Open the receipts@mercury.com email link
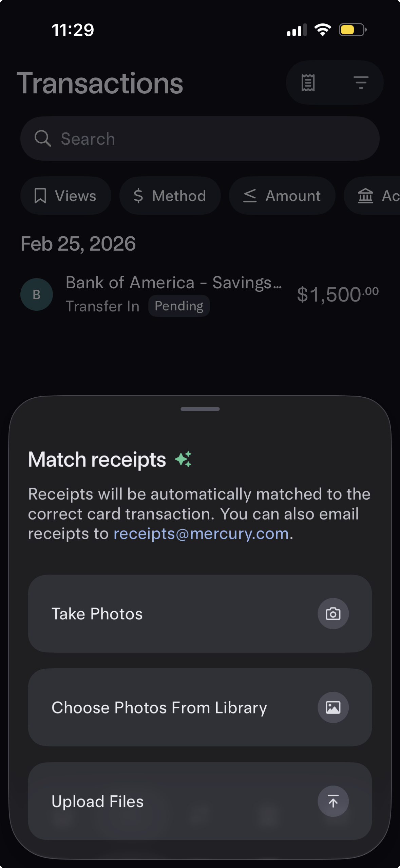 [x=201, y=534]
